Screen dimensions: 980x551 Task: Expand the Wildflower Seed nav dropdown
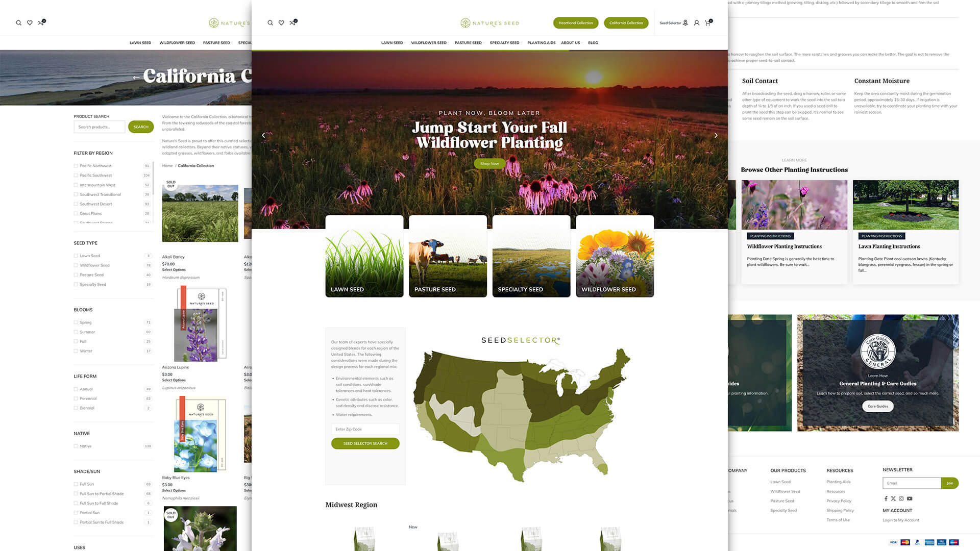click(429, 43)
